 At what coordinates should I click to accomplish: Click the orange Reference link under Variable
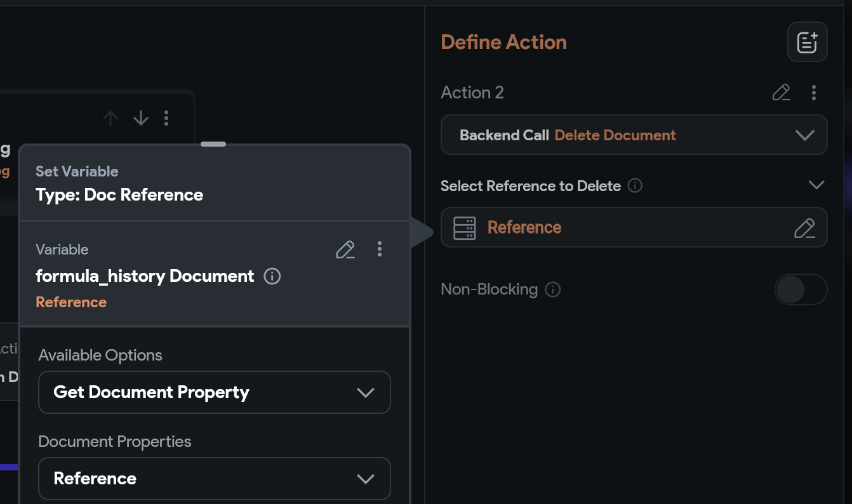tap(71, 302)
